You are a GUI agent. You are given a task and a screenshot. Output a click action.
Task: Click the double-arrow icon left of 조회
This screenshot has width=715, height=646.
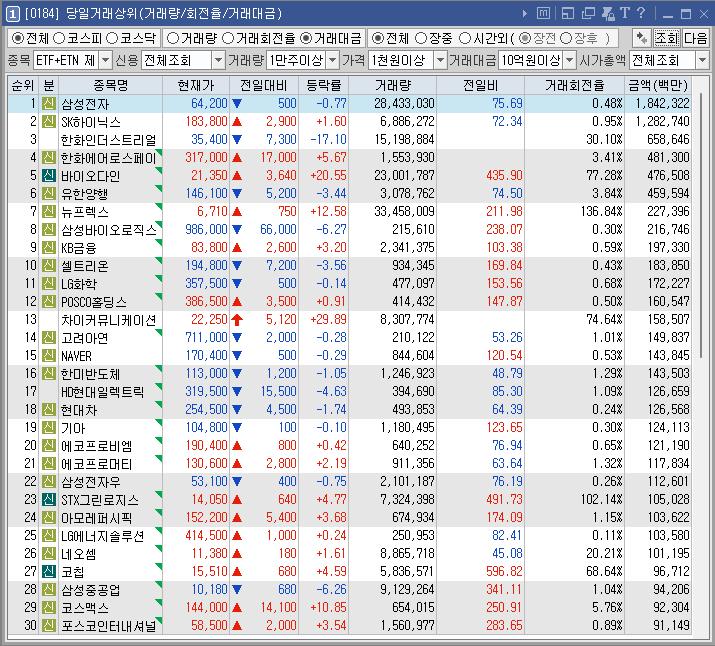tap(642, 38)
